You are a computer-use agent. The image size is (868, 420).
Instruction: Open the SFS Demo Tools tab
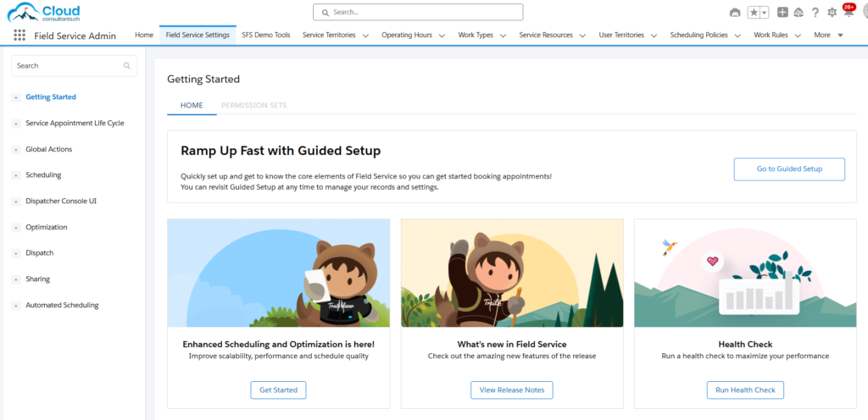click(265, 36)
